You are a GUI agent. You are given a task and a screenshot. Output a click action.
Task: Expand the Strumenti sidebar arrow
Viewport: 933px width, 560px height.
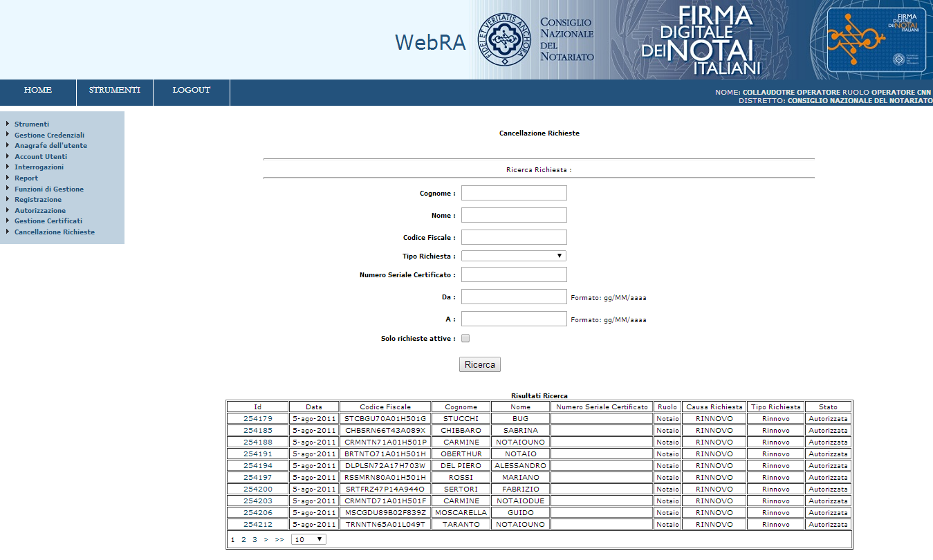pos(8,124)
